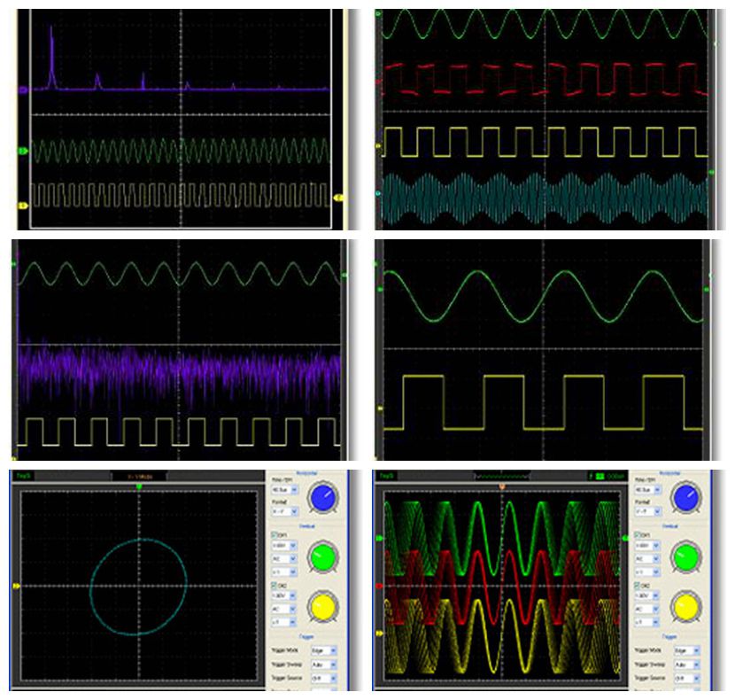Click the purple math channel marker beside the FFT spikes
735x700 pixels.
click(23, 89)
